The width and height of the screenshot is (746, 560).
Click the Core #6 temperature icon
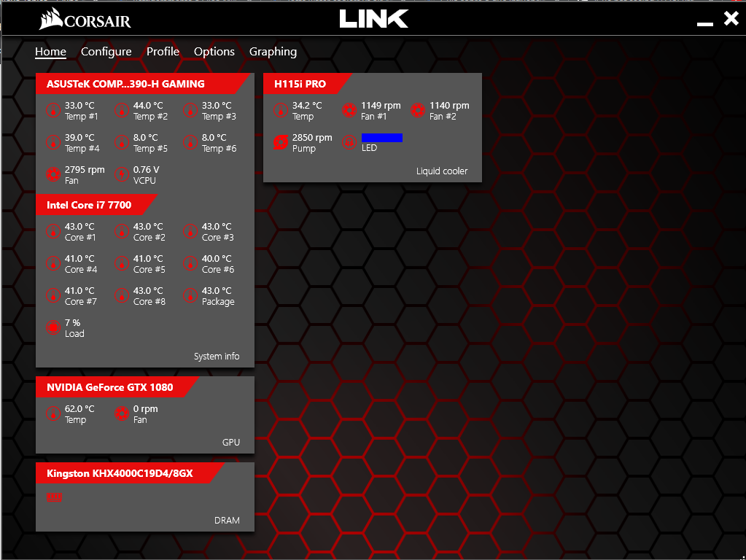click(x=190, y=263)
